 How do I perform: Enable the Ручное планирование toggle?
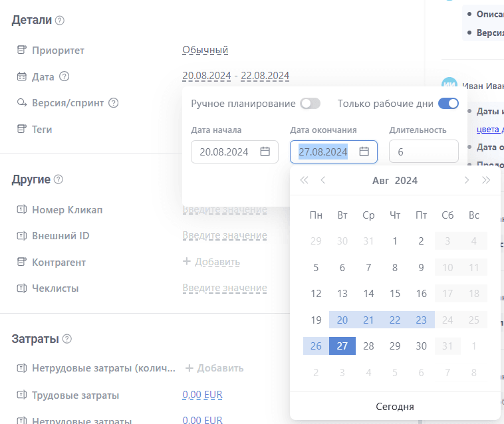(x=310, y=104)
